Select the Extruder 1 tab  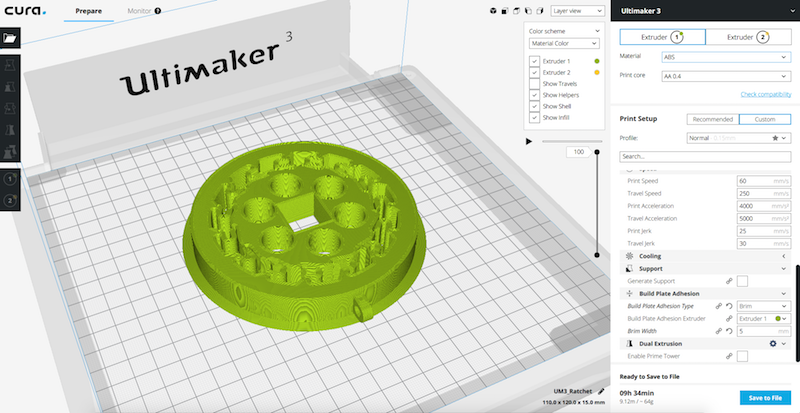click(662, 37)
